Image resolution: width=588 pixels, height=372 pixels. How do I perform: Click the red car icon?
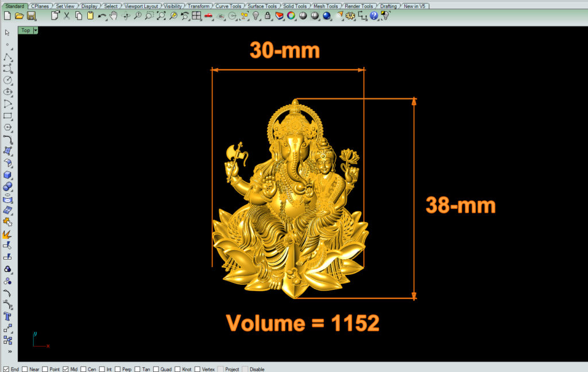[208, 15]
